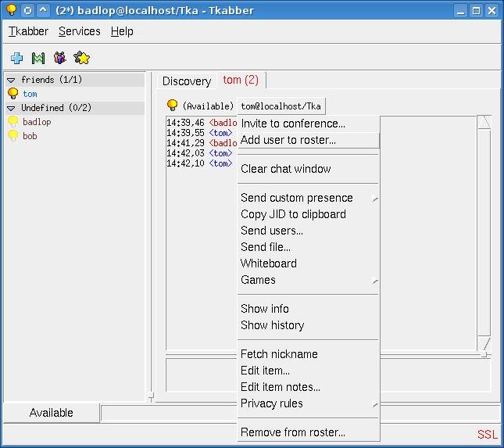Click the 14:39,46 <badlo chat line
This screenshot has height=448, width=504.
coord(202,123)
